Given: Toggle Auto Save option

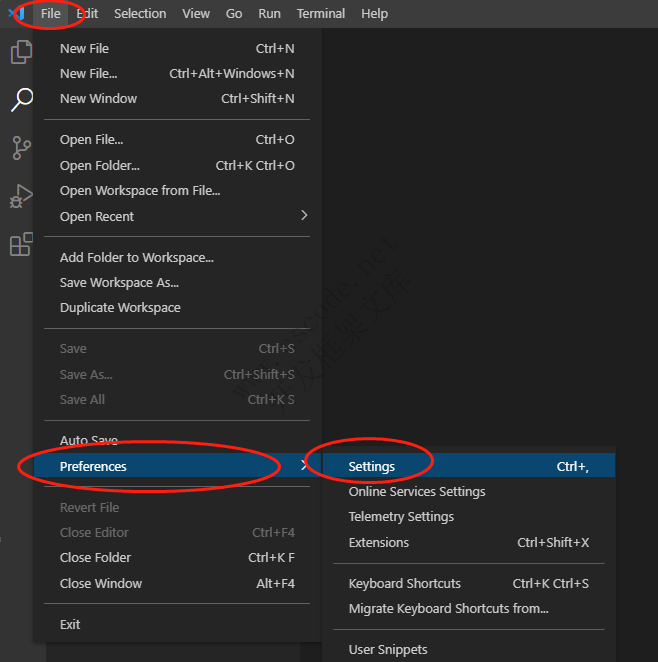Looking at the screenshot, I should 177,440.
